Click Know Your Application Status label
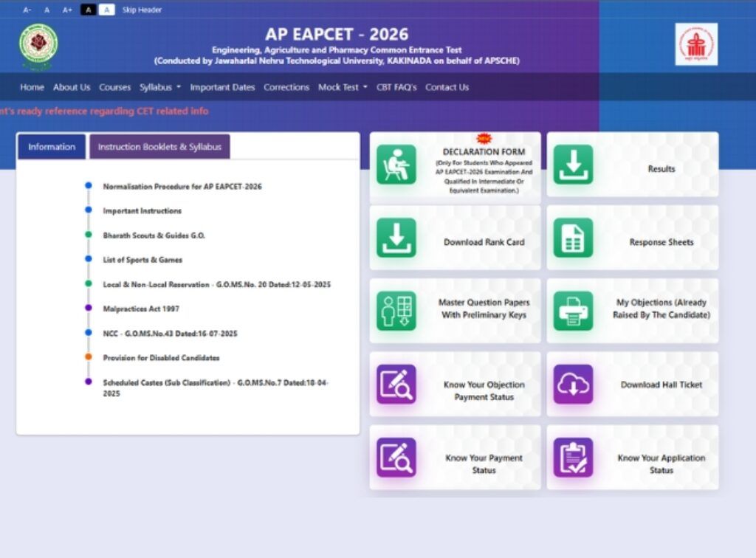Screen dimensions: 756x558 coord(661,464)
